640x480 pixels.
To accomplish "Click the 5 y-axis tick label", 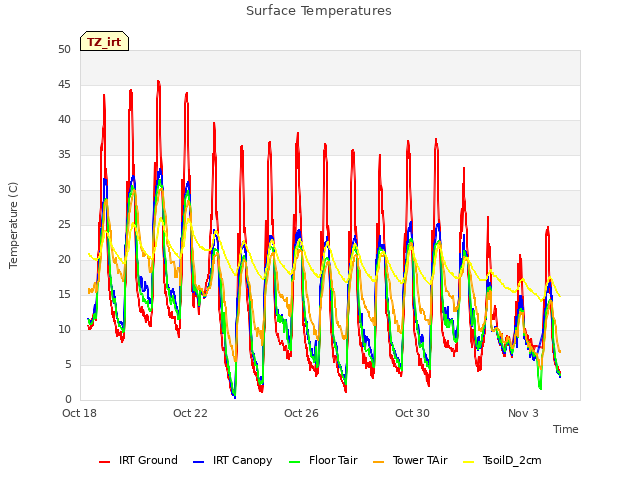I will (x=68, y=364).
